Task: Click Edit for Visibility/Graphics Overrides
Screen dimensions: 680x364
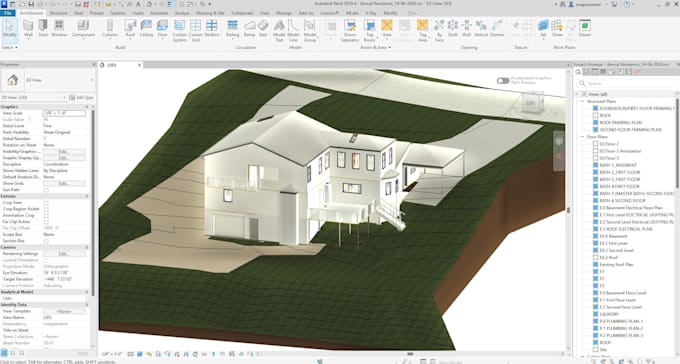Action: [x=64, y=152]
